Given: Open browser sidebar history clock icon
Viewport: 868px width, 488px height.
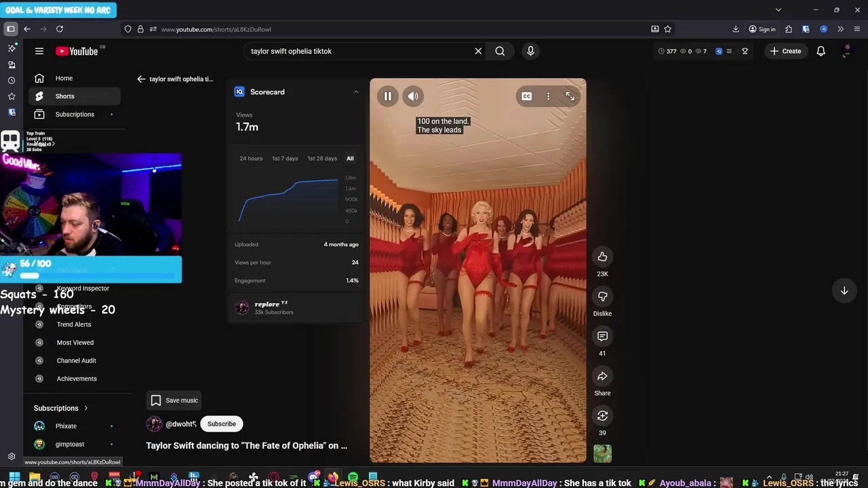Looking at the screenshot, I should point(12,80).
